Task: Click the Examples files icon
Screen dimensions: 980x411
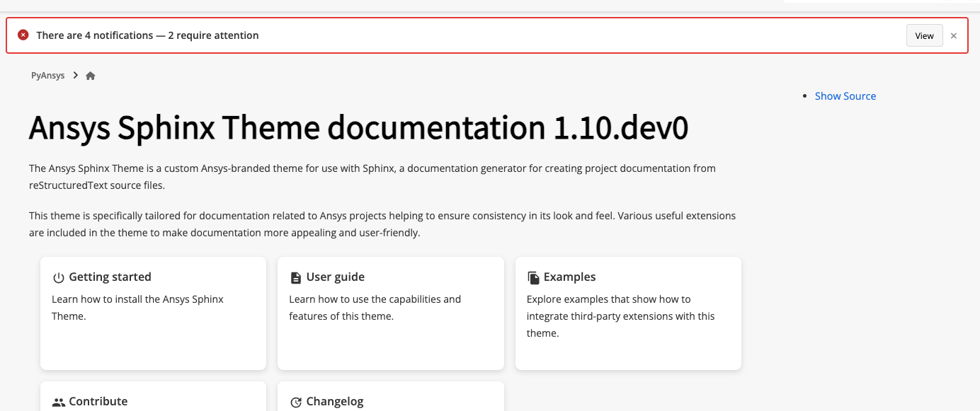Action: (533, 277)
